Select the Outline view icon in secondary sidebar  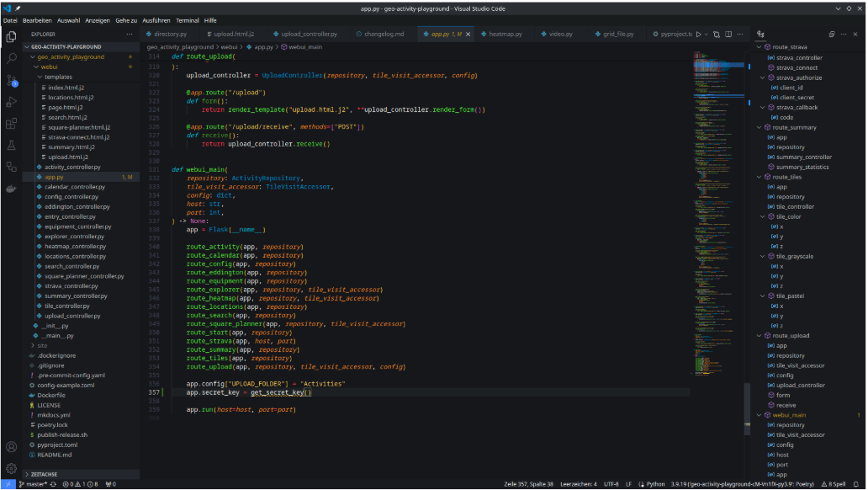761,35
